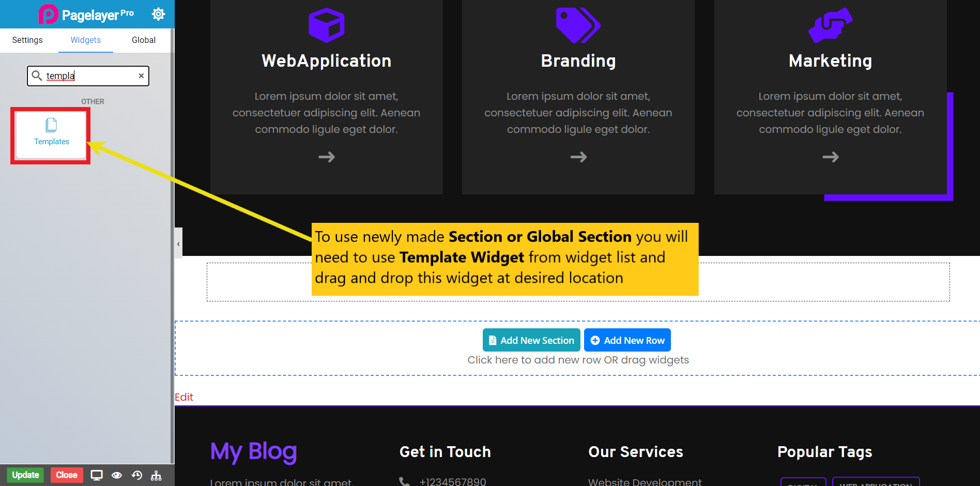Preview the page using eye icon

117,475
